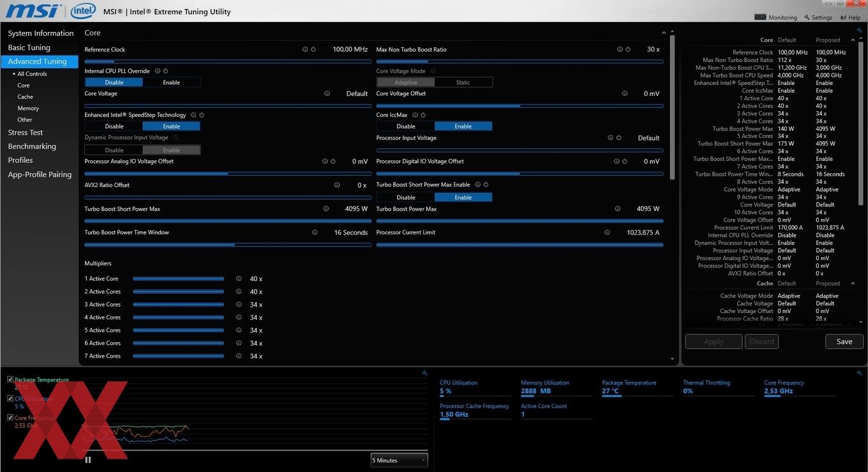
Task: Click the Save button
Action: point(844,342)
